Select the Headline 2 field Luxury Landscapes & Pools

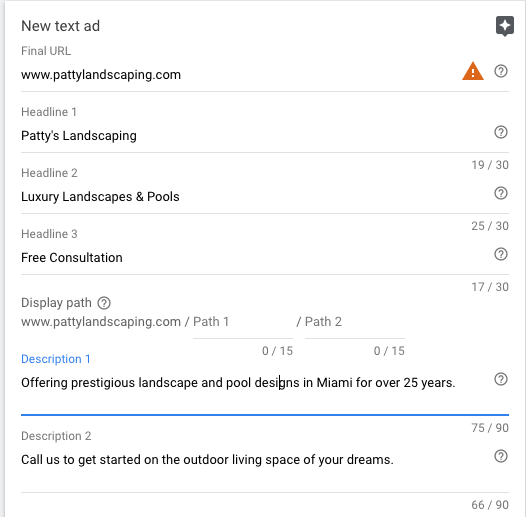pos(255,197)
